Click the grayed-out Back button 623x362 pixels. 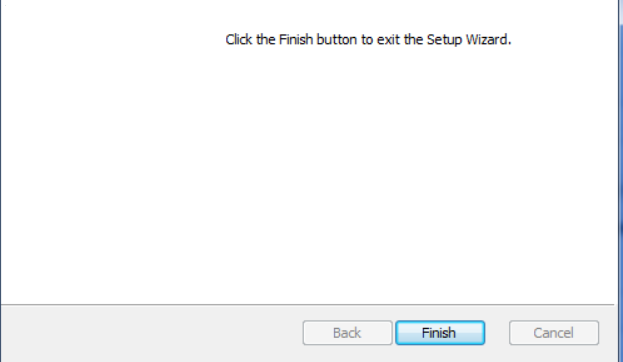347,333
